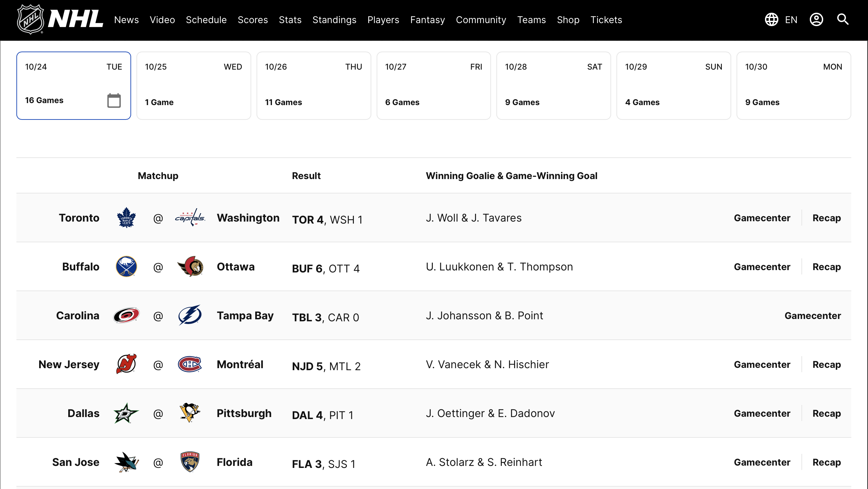Open the language globe icon
The width and height of the screenshot is (868, 489).
pos(771,19)
